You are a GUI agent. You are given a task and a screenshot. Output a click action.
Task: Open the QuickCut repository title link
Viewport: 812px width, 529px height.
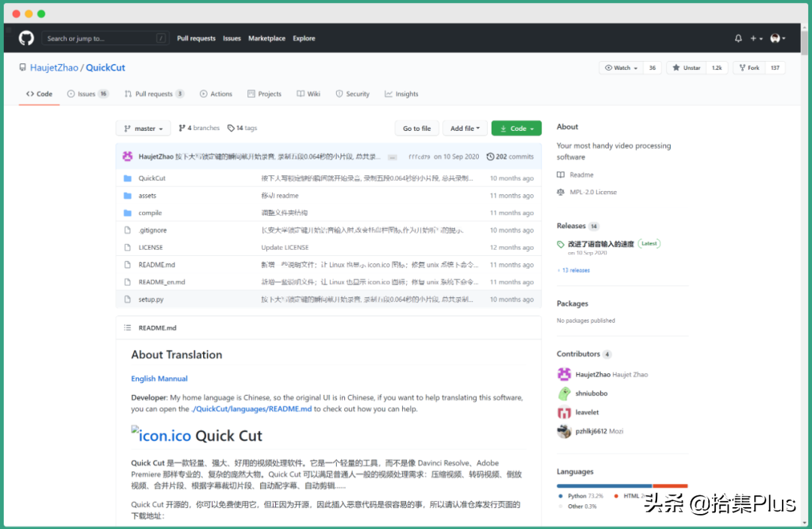pyautogui.click(x=105, y=68)
